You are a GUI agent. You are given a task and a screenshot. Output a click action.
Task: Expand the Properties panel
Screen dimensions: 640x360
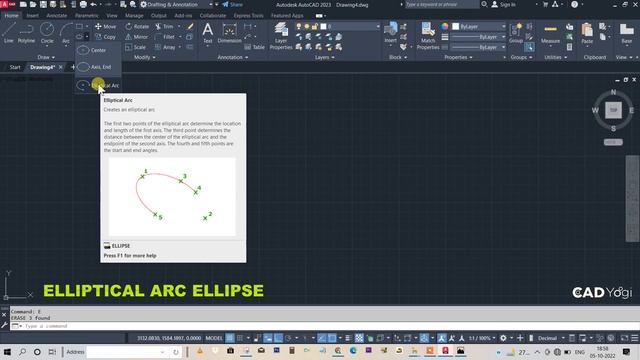458,58
